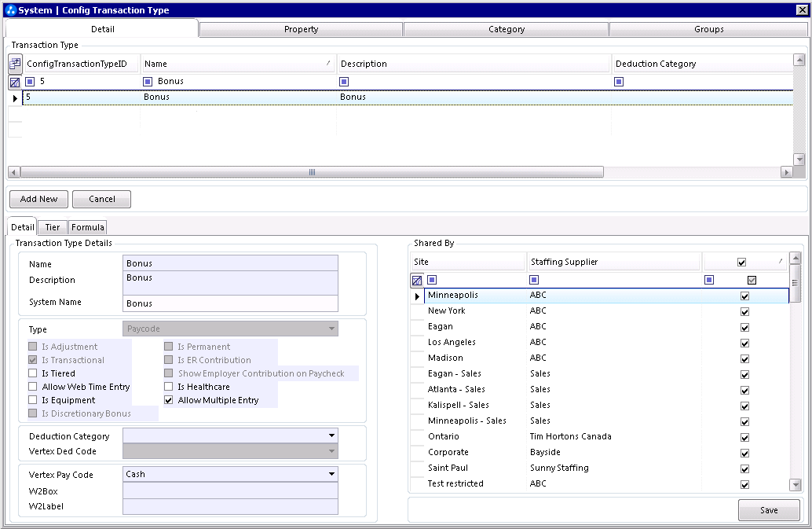Sort the grid by Name column header
812x529 pixels.
[x=238, y=64]
